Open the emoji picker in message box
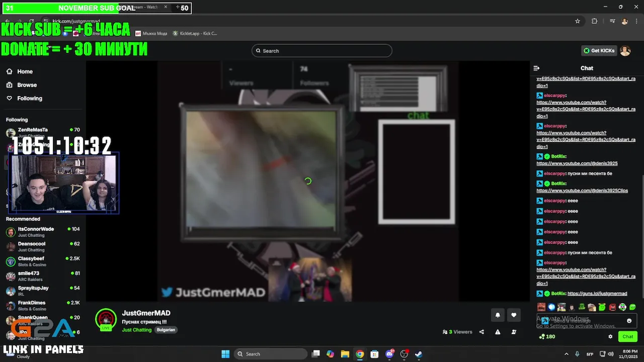The width and height of the screenshot is (644, 362). 629,321
